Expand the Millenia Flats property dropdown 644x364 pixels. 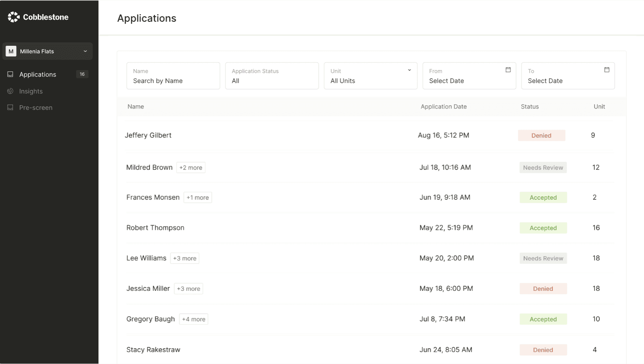[47, 51]
